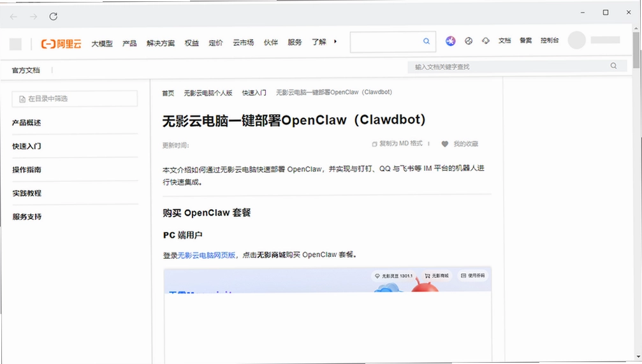The image size is (642, 364).
Task: Click the heart icon next to 我的收藏
Action: tap(445, 143)
